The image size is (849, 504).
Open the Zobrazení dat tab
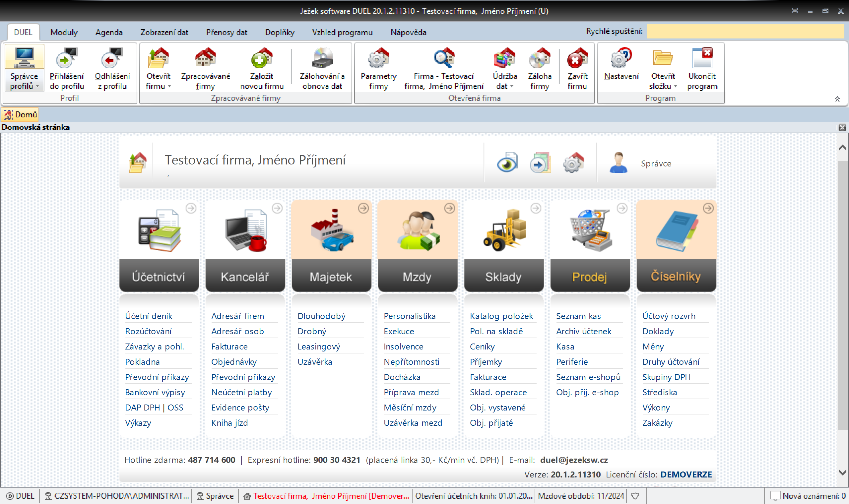[164, 32]
